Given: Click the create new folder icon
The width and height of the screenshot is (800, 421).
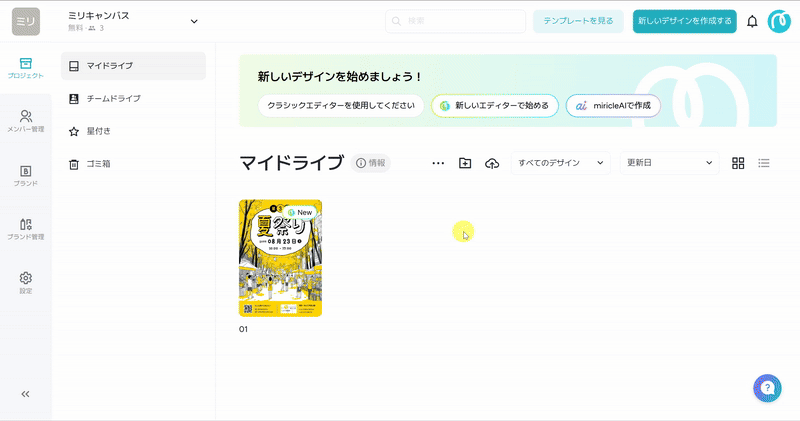Looking at the screenshot, I should tap(465, 163).
